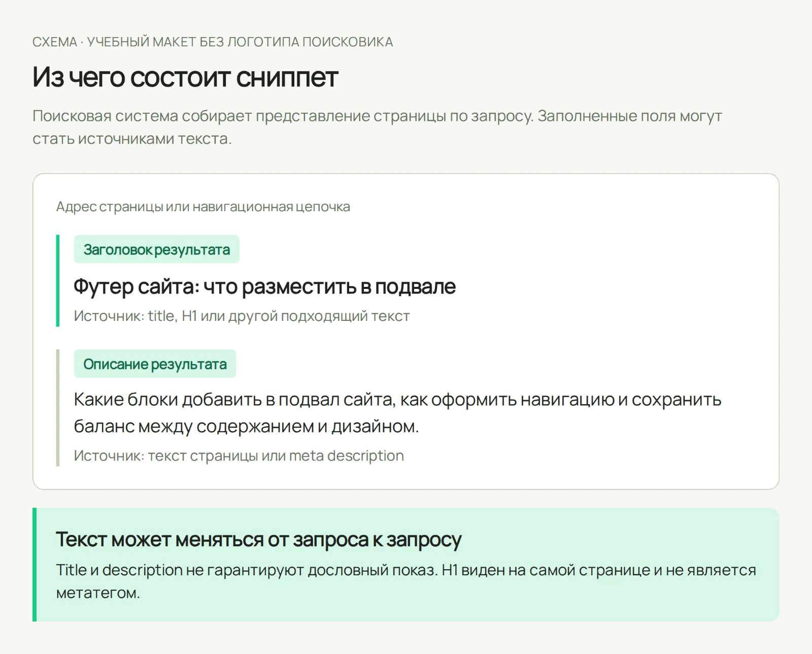Click the note heading 'Текст может меняться от запроса к запросу'
This screenshot has width=812, height=654.
click(x=259, y=539)
